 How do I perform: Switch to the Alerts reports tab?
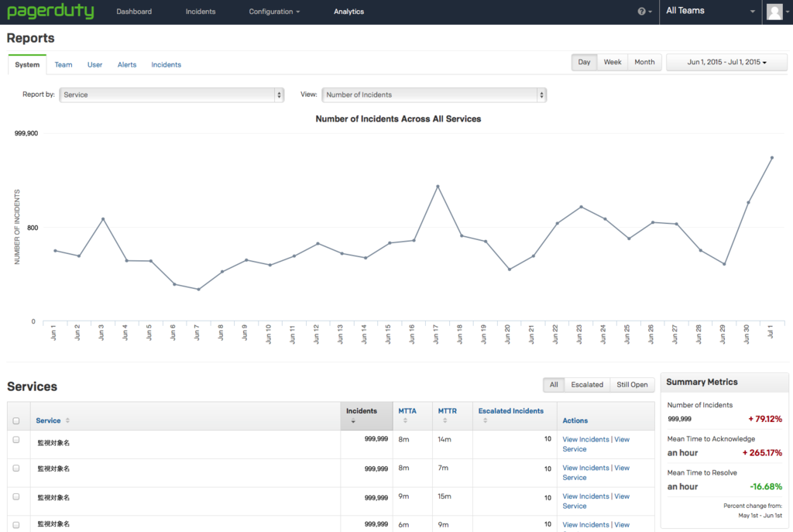coord(127,65)
